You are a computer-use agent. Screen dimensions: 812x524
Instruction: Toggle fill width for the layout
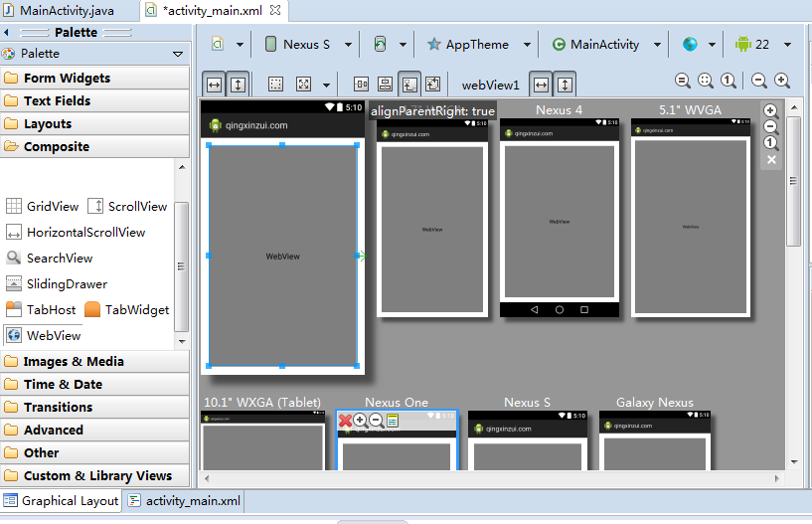[x=214, y=85]
